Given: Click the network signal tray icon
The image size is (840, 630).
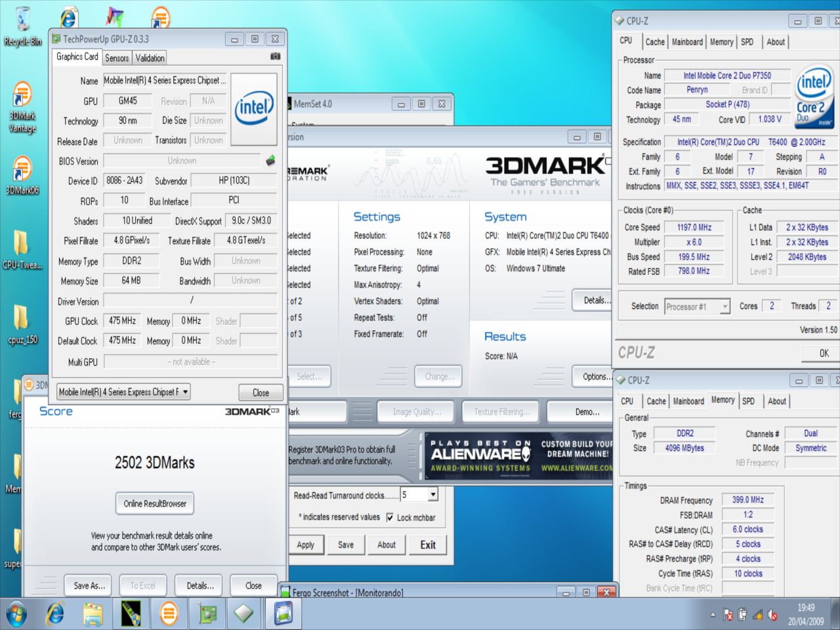Looking at the screenshot, I should tap(758, 615).
